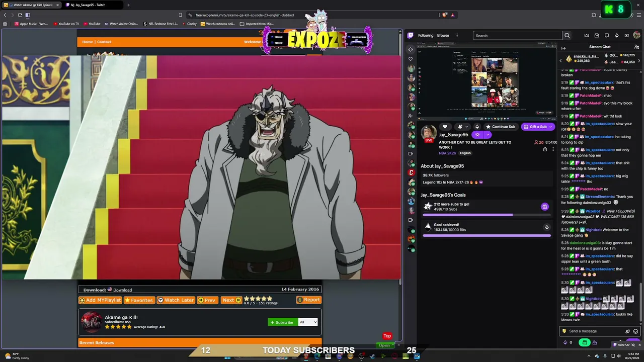
Task: Open the YouTube on TV bookmark
Action: [65, 24]
